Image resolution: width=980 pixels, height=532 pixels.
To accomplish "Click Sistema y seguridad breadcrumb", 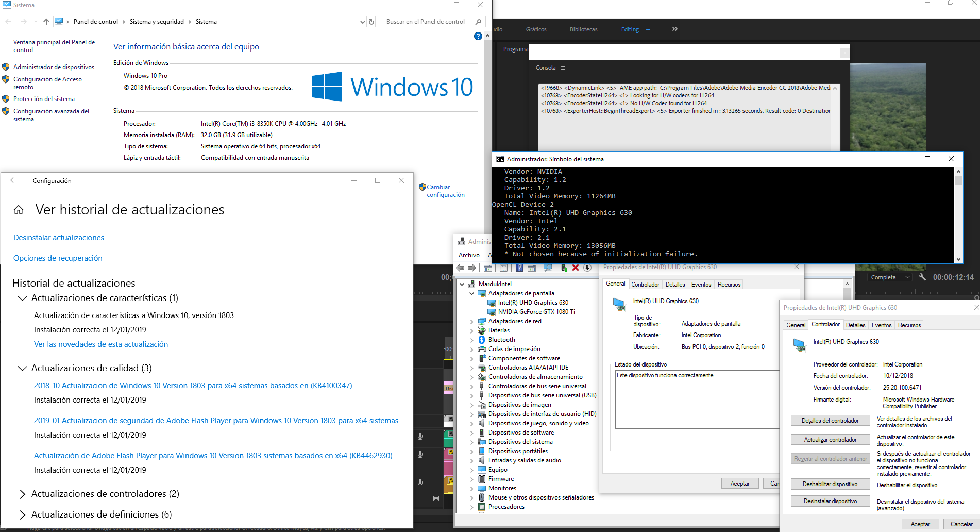I will tap(157, 22).
